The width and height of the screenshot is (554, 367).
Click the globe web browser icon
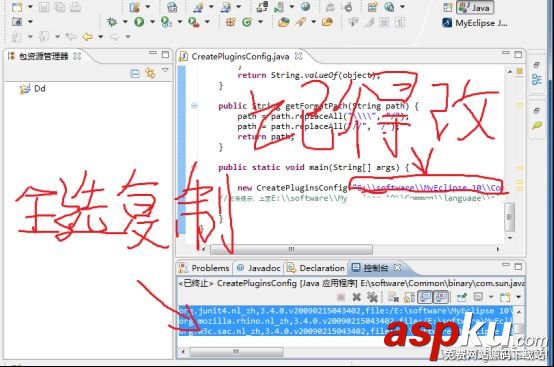pos(305,7)
